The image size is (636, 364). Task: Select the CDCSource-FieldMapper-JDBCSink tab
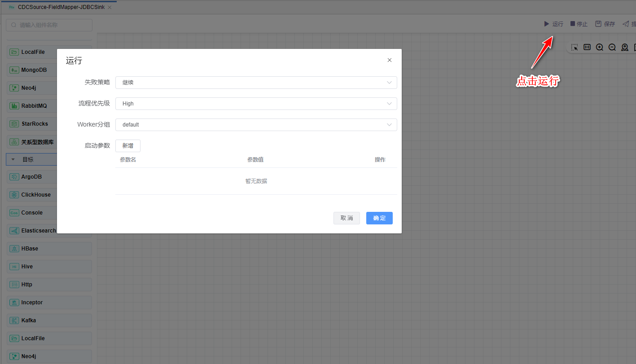[61, 7]
